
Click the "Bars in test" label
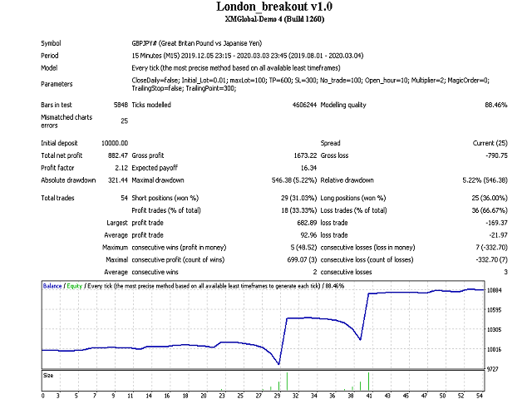[x=57, y=105]
